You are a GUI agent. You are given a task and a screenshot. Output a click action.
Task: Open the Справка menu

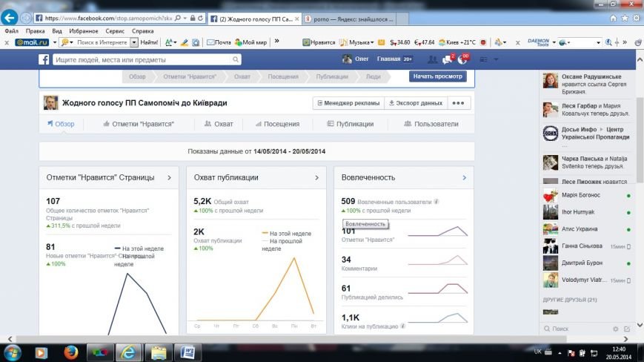142,31
